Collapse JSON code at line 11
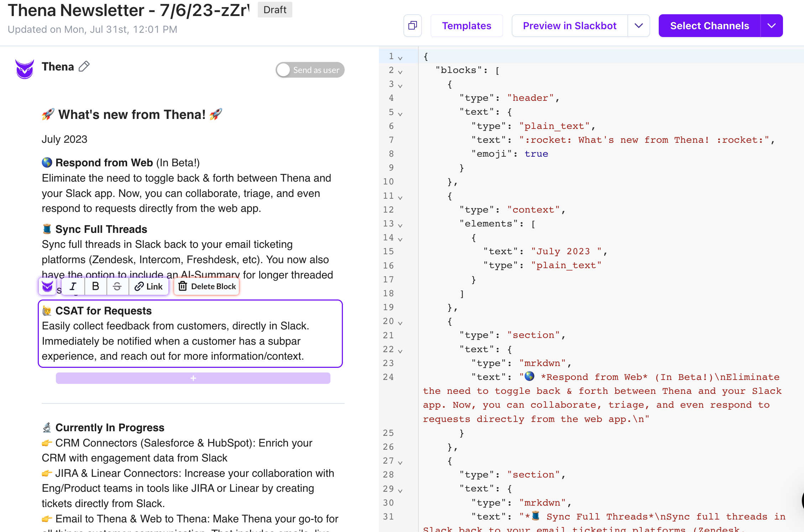This screenshot has width=804, height=532. [400, 197]
